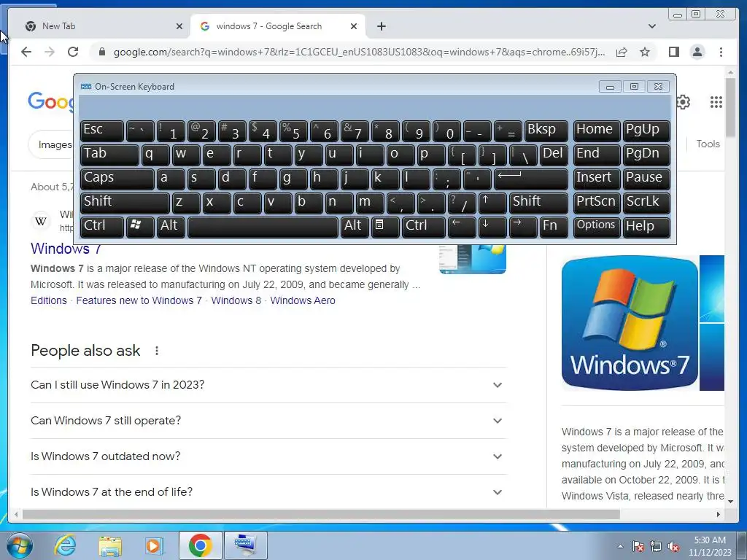This screenshot has height=560, width=747.
Task: Toggle Caps lock on On-Screen Keyboard
Action: click(117, 179)
